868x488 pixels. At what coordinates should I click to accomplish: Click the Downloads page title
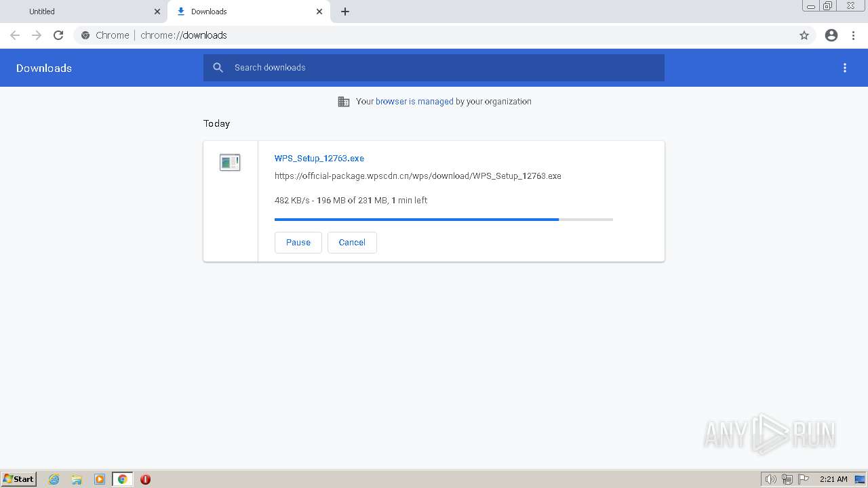(x=44, y=68)
